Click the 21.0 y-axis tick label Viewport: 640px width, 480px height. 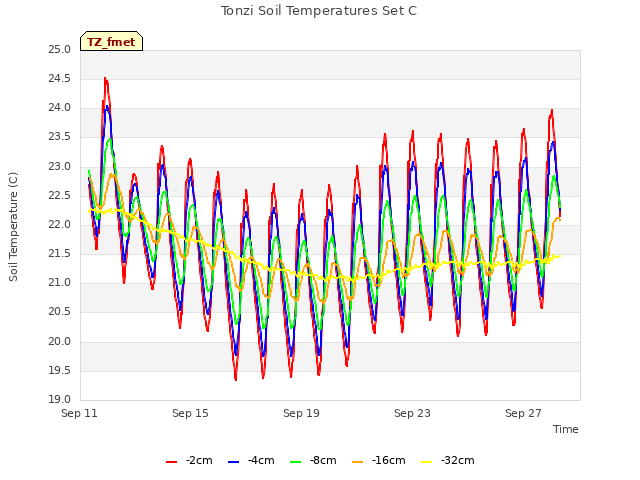[60, 283]
